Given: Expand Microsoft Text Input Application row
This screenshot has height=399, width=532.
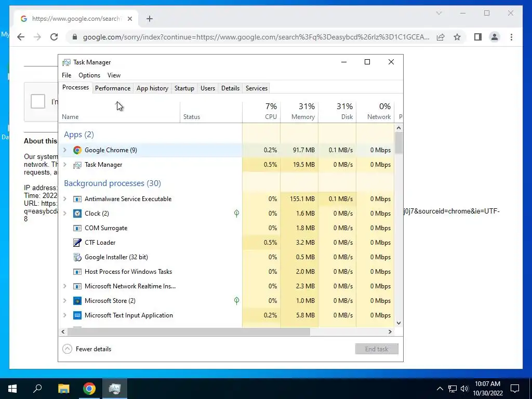Looking at the screenshot, I should coord(65,315).
